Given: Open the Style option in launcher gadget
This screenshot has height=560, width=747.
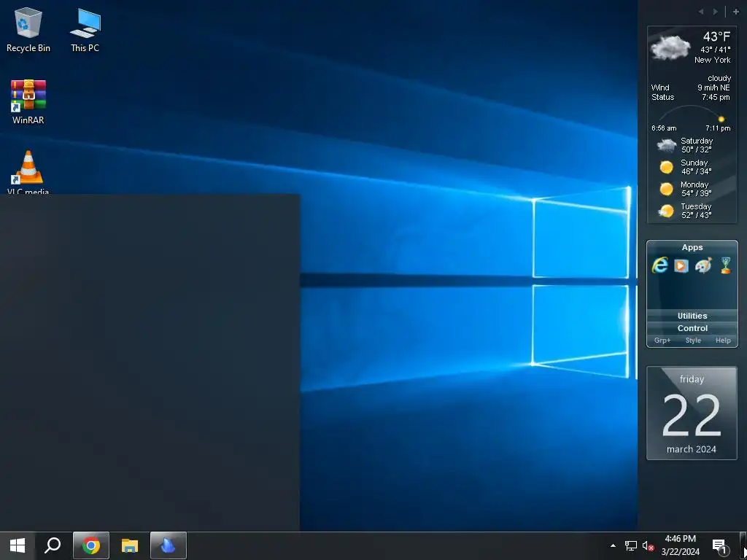Looking at the screenshot, I should [693, 341].
